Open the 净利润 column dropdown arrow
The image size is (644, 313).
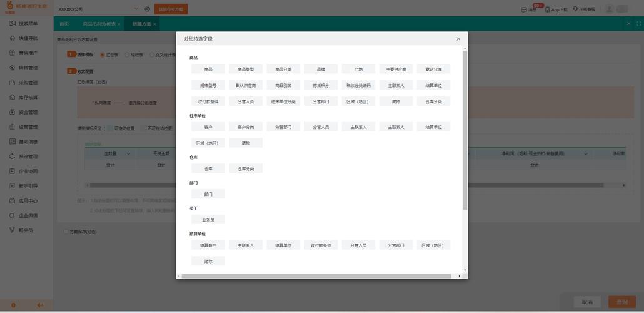(587, 153)
